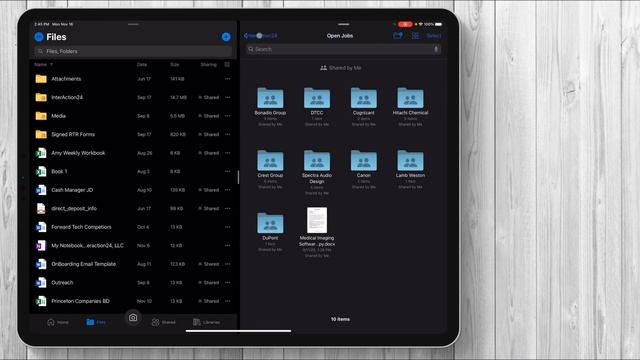640x360 pixels.
Task: Open the Canon shared folder
Action: tap(364, 160)
